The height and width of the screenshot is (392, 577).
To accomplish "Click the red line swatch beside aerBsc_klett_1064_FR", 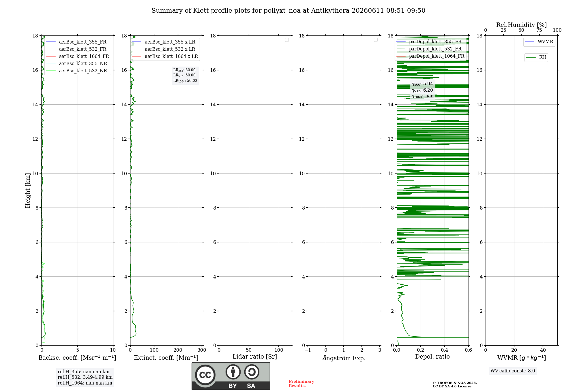I will pos(51,56).
